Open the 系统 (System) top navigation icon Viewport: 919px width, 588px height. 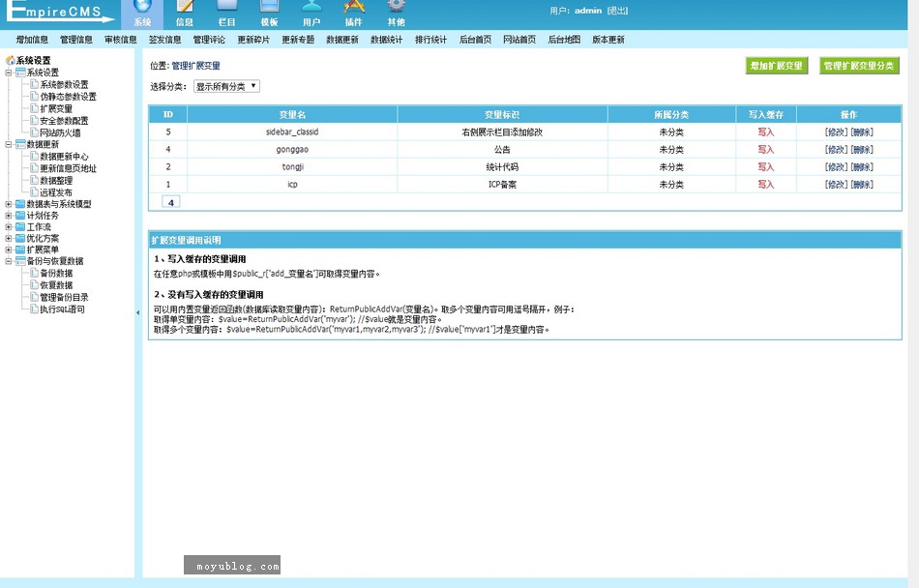pyautogui.click(x=142, y=12)
